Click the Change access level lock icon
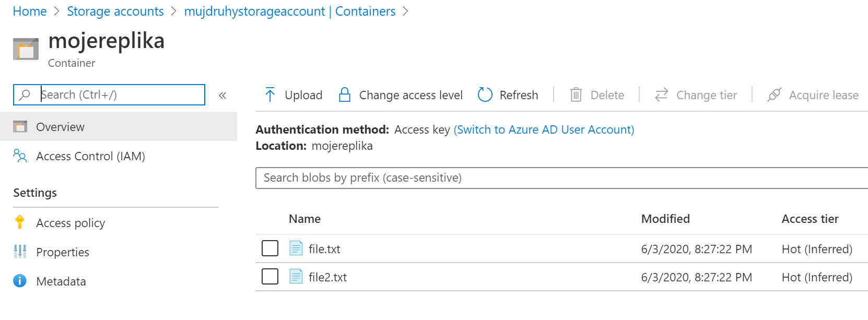Image resolution: width=868 pixels, height=320 pixels. point(345,95)
